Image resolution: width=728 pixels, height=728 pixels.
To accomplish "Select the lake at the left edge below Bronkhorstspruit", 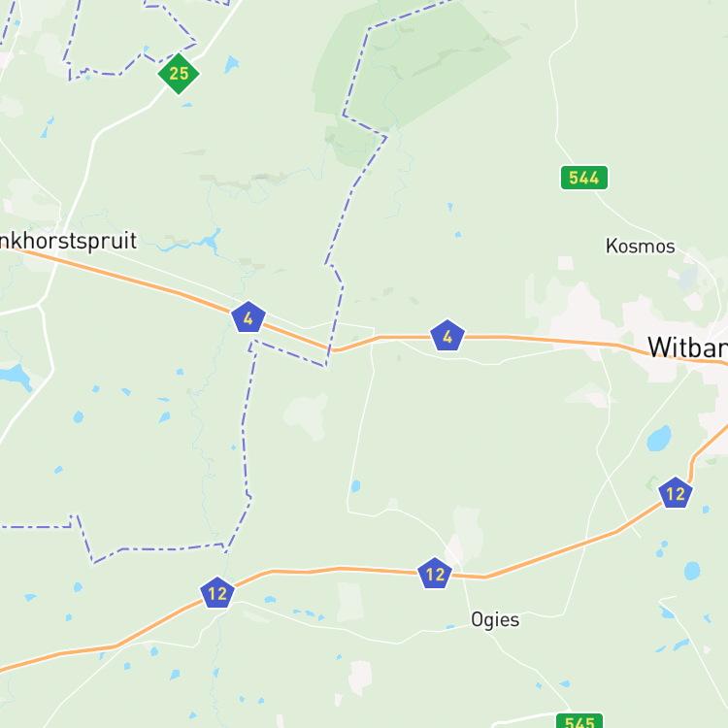I will click(x=16, y=377).
